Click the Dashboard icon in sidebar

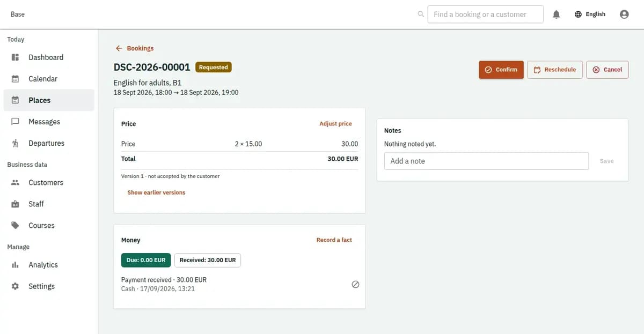tap(16, 57)
